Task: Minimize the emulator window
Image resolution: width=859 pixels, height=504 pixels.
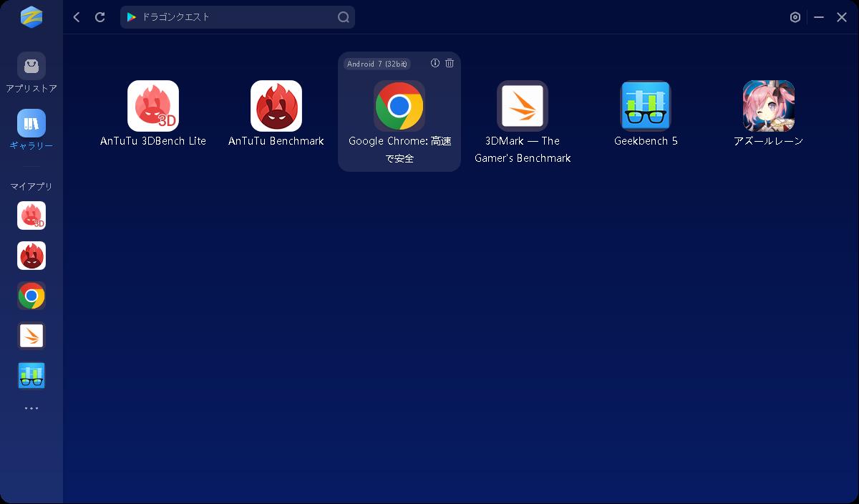Action: coord(819,17)
